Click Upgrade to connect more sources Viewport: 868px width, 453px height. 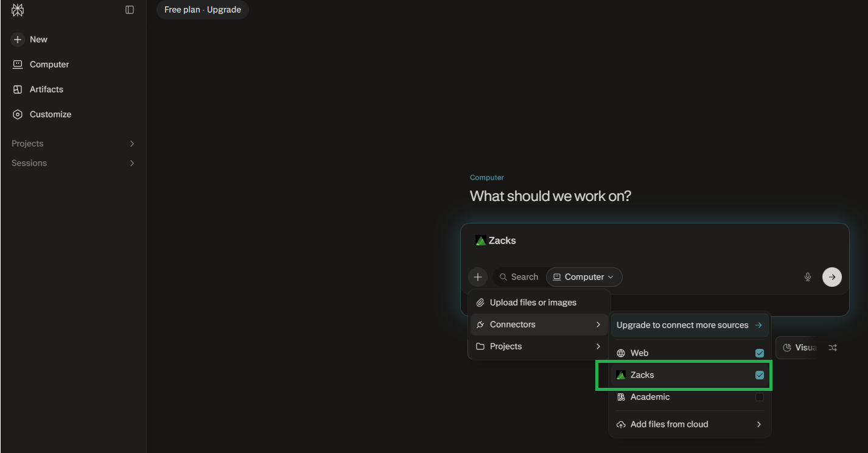pos(690,325)
